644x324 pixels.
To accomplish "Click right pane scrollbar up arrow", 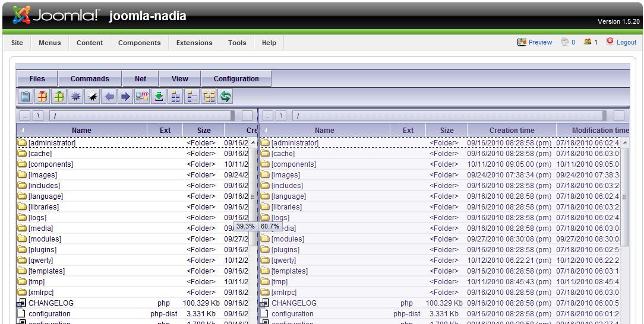I will pos(625,143).
